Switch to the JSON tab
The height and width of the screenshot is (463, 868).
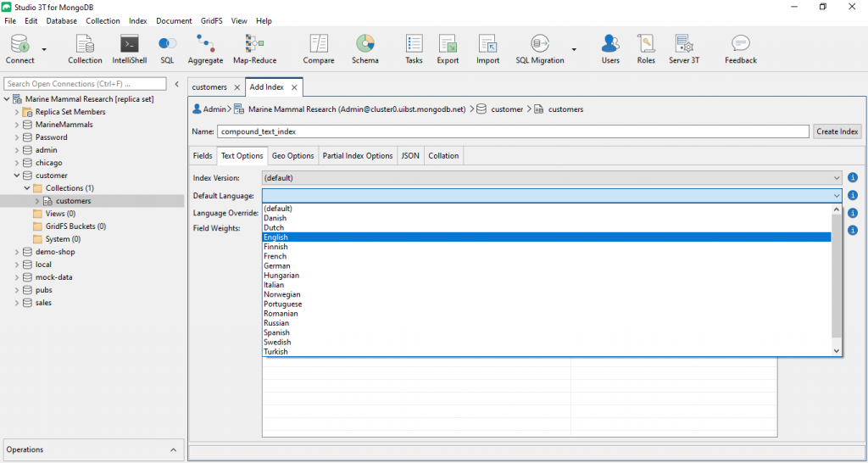(410, 156)
